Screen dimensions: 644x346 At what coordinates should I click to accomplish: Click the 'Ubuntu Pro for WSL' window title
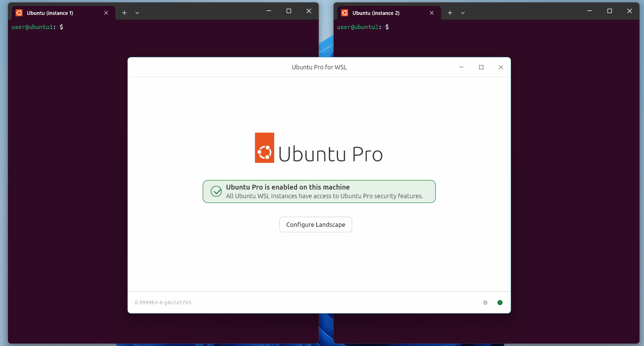(319, 67)
